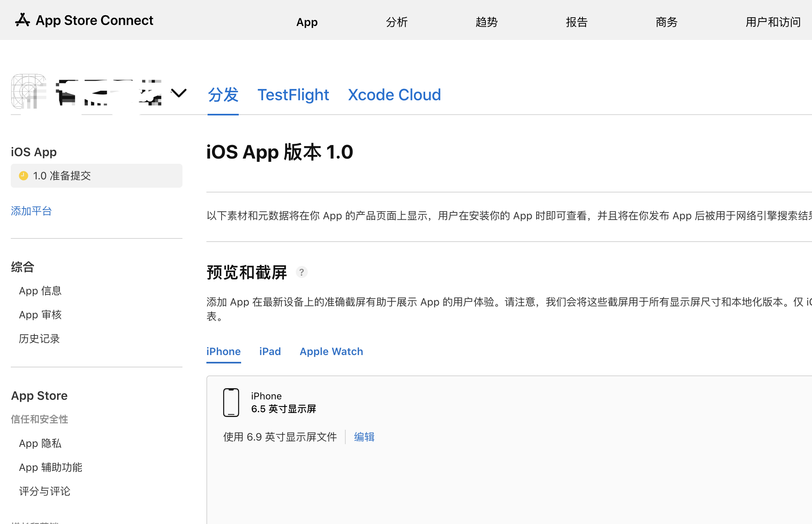This screenshot has width=812, height=524.
Task: Select the Apple Watch screenshots tab
Action: (x=331, y=351)
